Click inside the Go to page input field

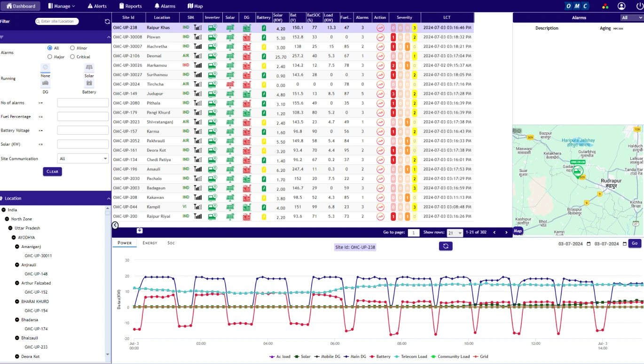(x=413, y=232)
